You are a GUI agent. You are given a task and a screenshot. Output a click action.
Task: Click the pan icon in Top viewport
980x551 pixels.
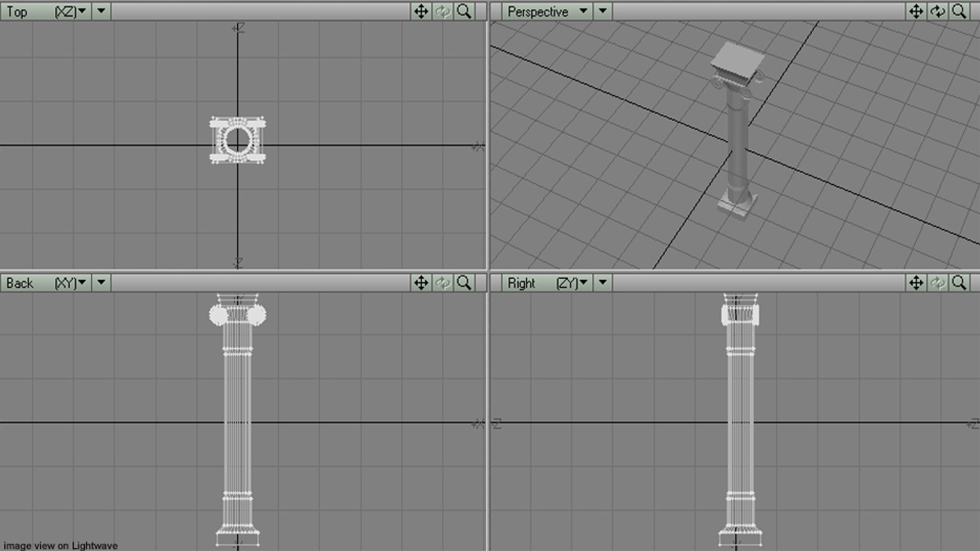421,11
